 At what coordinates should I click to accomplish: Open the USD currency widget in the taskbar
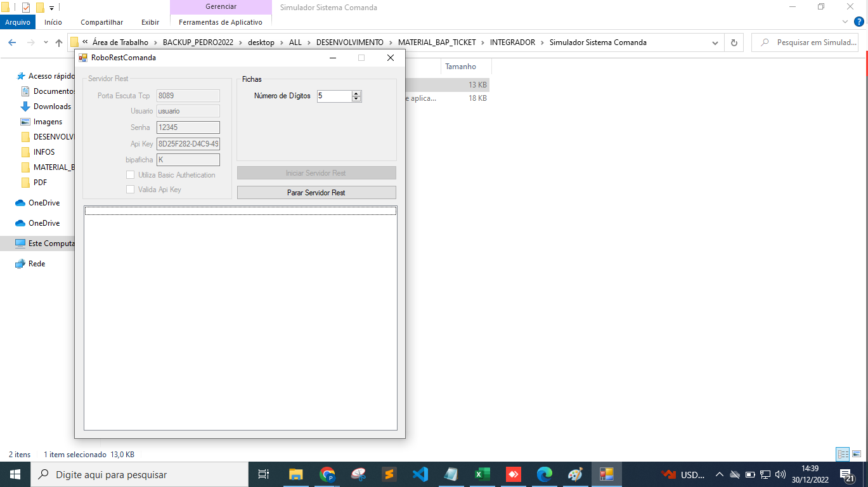(683, 474)
